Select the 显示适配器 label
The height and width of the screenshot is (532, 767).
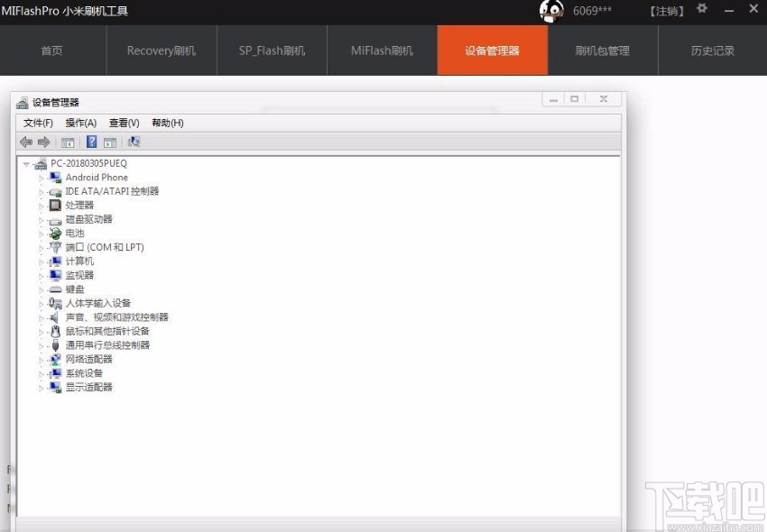[x=89, y=387]
